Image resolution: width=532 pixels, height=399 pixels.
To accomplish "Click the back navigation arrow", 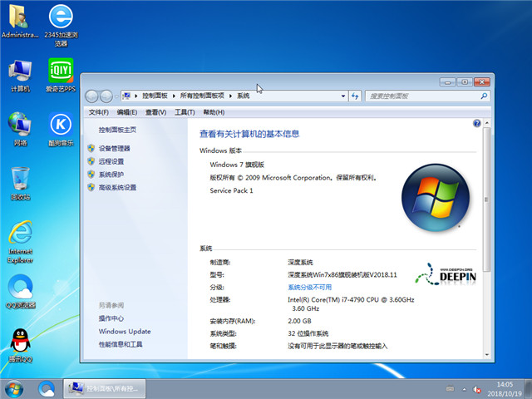I will [92, 96].
